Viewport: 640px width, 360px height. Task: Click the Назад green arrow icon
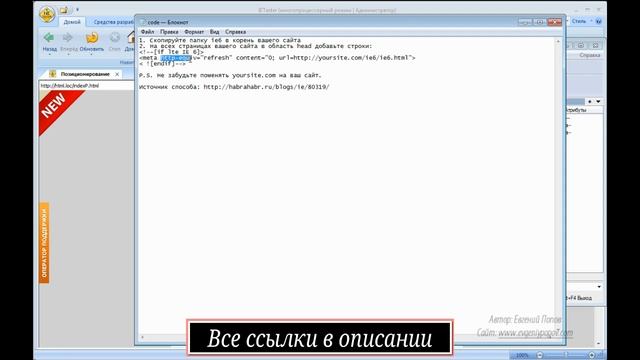[49, 38]
